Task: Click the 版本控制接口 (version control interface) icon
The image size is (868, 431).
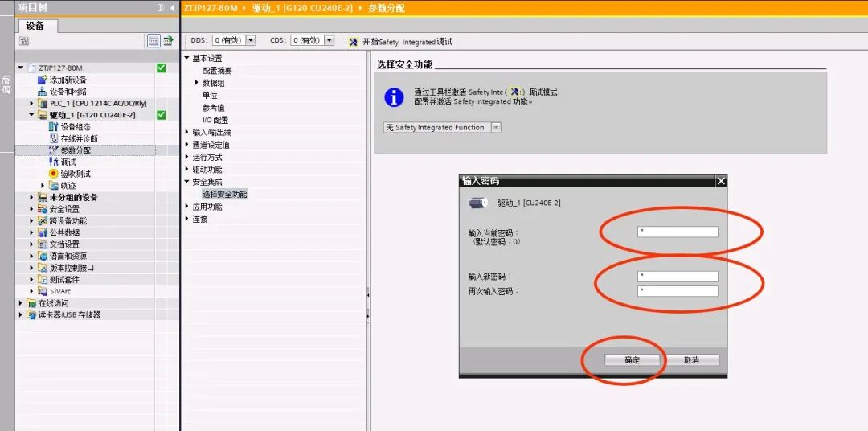Action: point(43,268)
